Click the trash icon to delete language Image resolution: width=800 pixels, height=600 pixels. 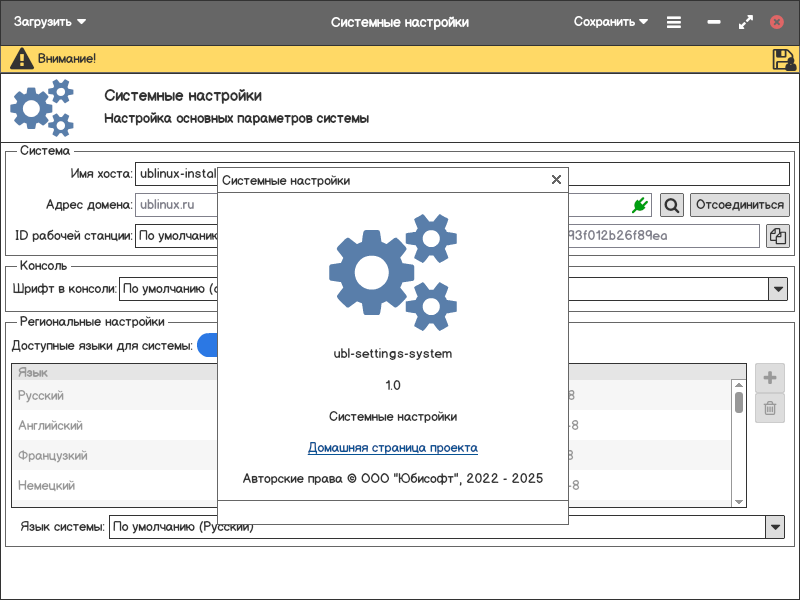(x=769, y=407)
